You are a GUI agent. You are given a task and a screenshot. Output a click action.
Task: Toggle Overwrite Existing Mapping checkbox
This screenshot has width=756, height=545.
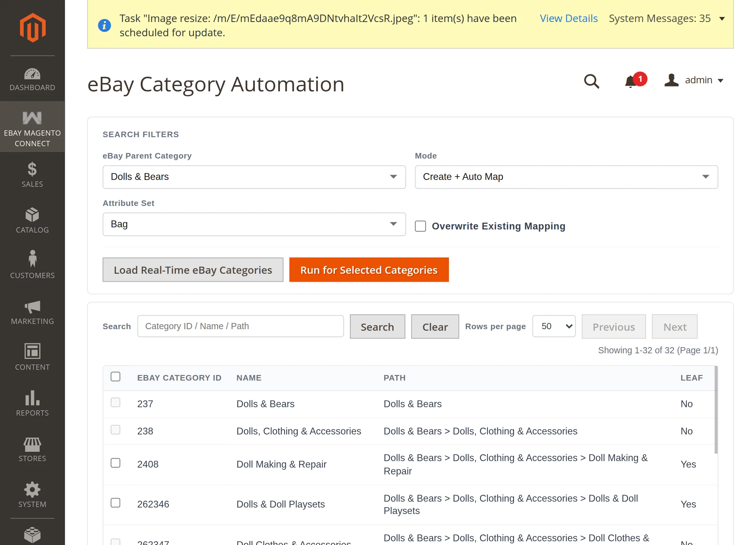[420, 226]
